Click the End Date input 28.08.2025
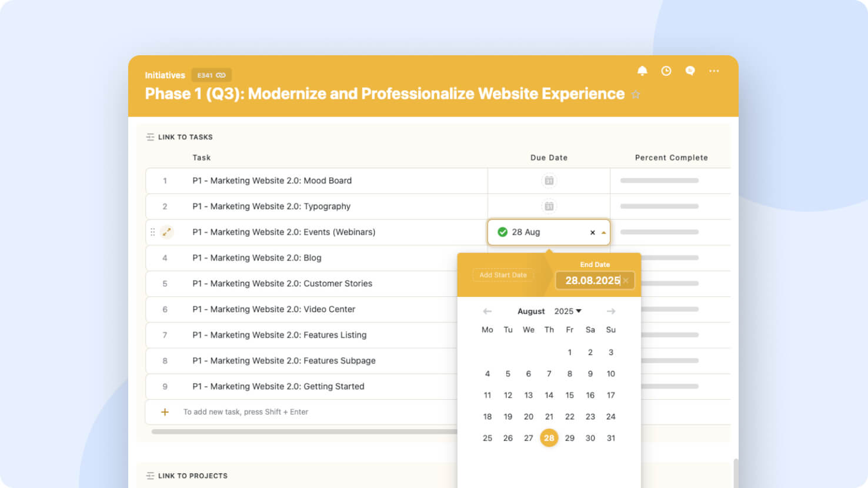This screenshot has height=488, width=868. click(595, 280)
